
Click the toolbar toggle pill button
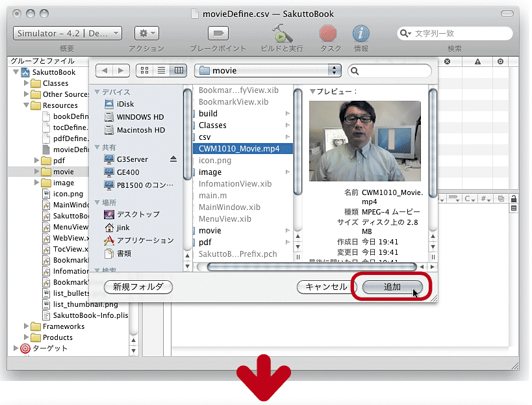coord(507,14)
